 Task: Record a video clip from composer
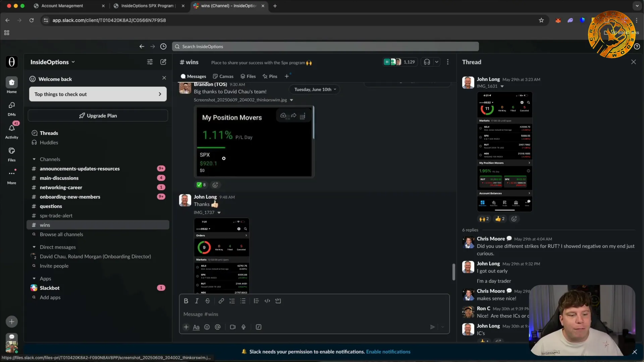click(233, 327)
